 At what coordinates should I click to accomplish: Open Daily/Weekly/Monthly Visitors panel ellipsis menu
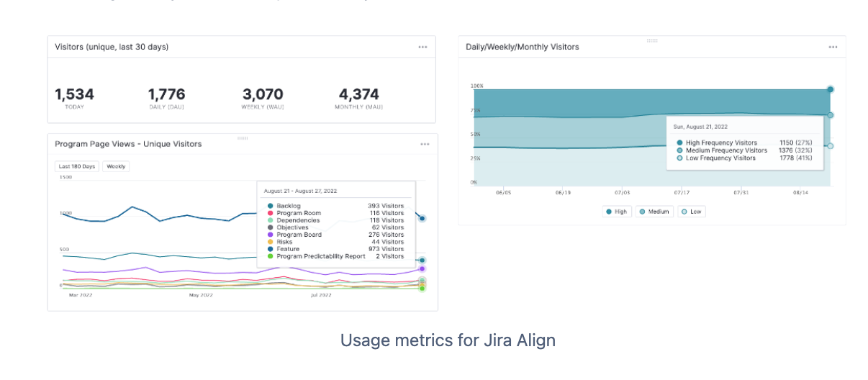tap(833, 47)
